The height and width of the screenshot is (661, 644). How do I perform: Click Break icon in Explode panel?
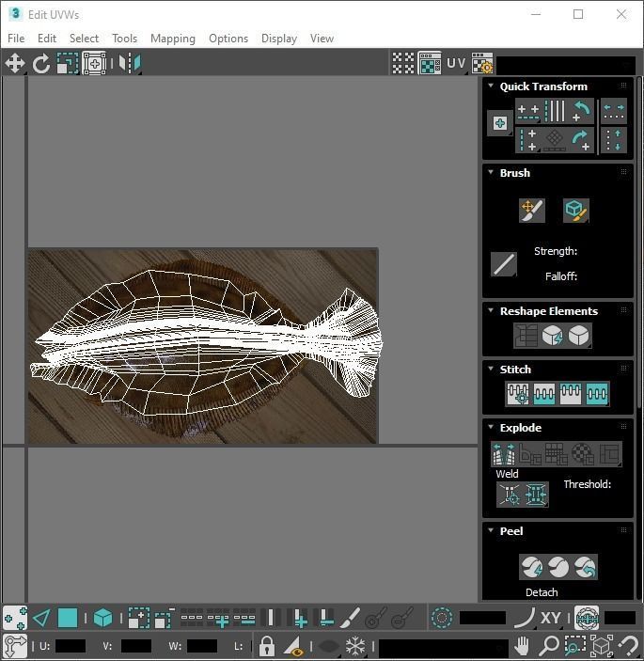504,453
